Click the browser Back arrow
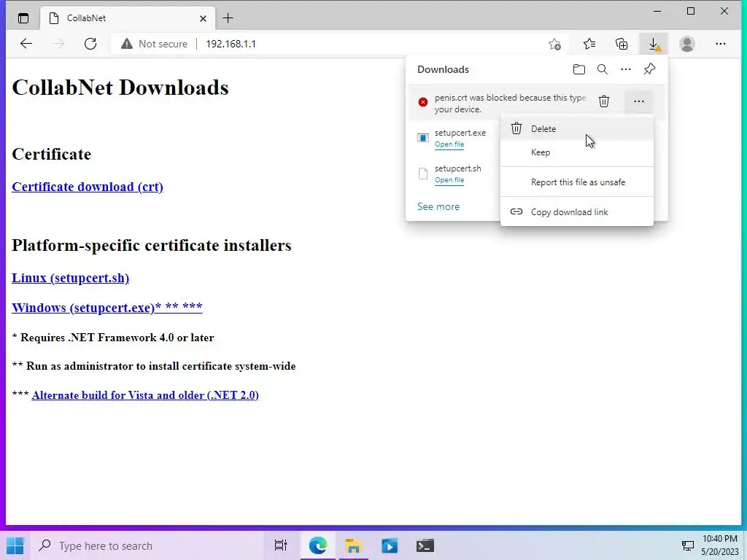Screen dimensions: 747x560 coord(26,44)
